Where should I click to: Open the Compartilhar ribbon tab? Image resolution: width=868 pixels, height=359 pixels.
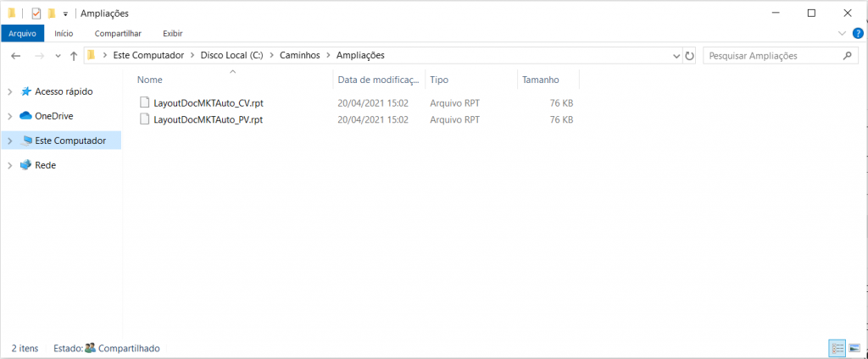click(118, 33)
